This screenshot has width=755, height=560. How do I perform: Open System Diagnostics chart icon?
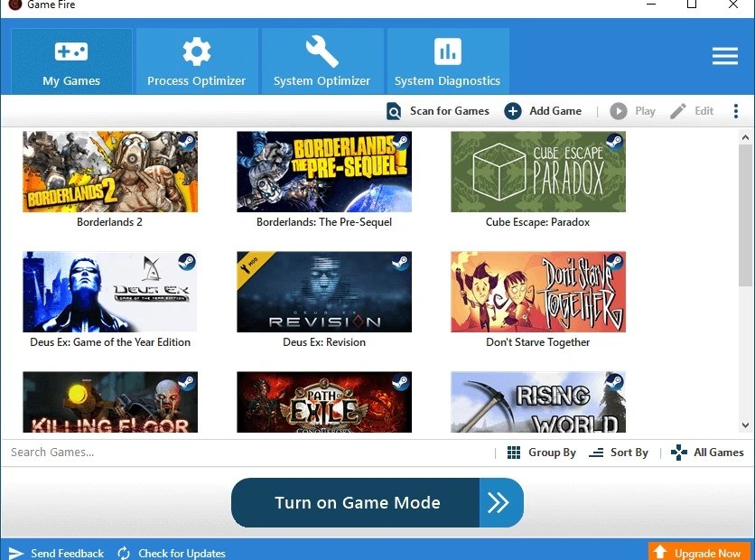coord(447,51)
